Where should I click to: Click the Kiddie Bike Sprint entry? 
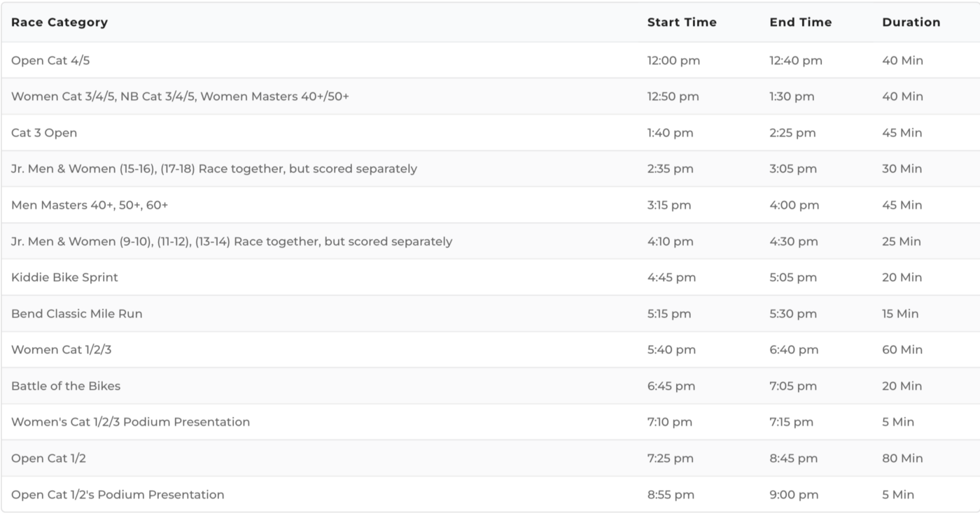pos(64,277)
